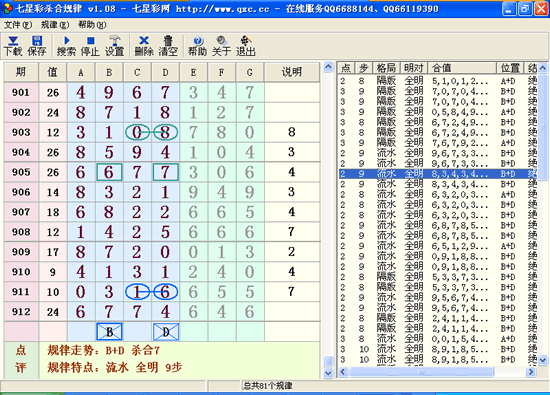Click the 说明 column header in the table
The image size is (550, 395).
tap(292, 72)
